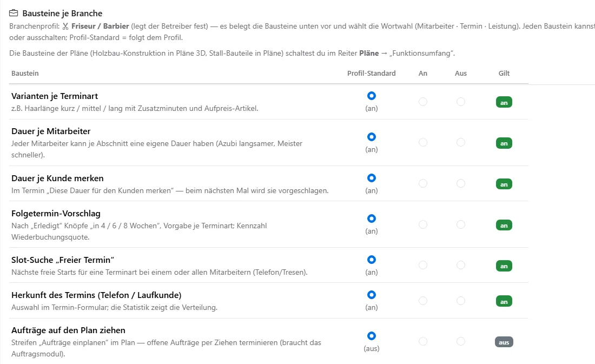Screen dimensions: 595x364
Task: Select Profil-Standard radio for Dauer je Kunde merken
Action: click(372, 177)
